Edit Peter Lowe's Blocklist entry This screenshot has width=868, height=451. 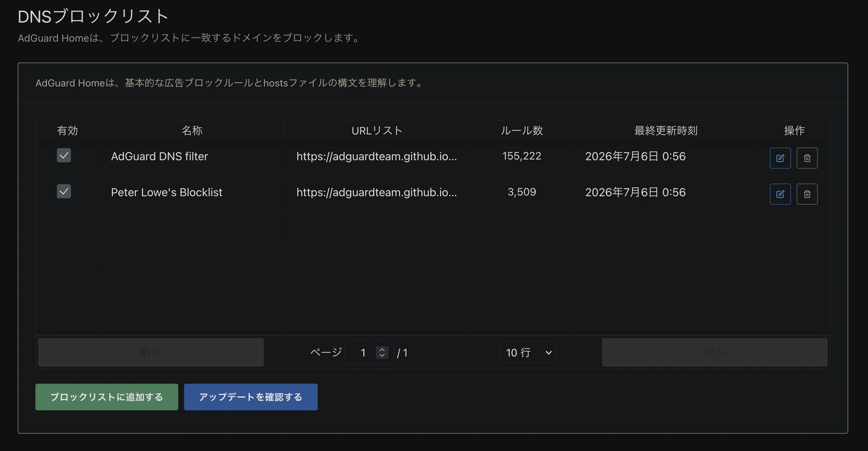[x=780, y=194]
